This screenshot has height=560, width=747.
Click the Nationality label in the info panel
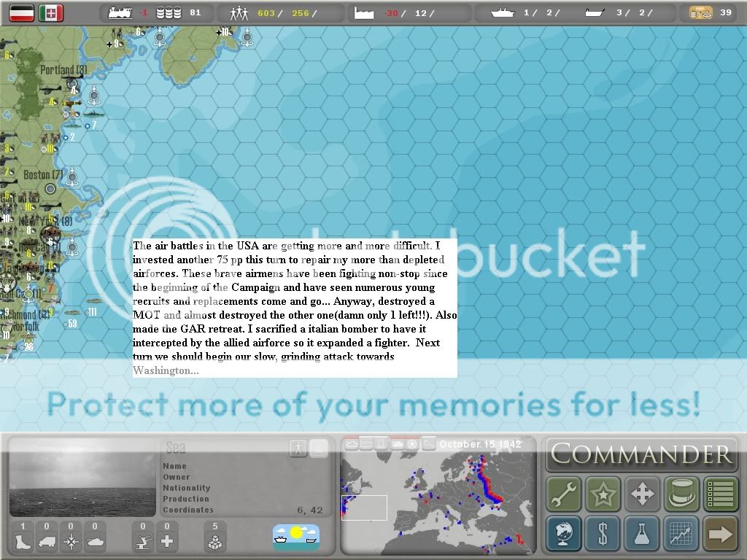pos(186,488)
